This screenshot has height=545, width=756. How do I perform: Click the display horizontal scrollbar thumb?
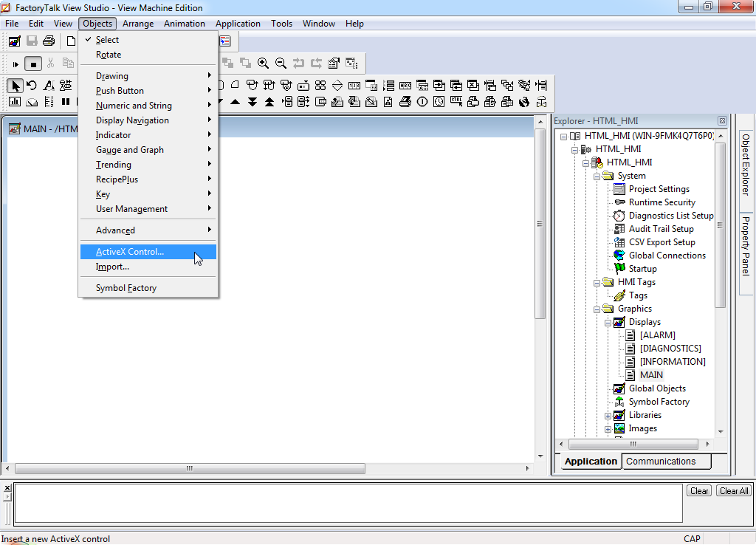190,469
